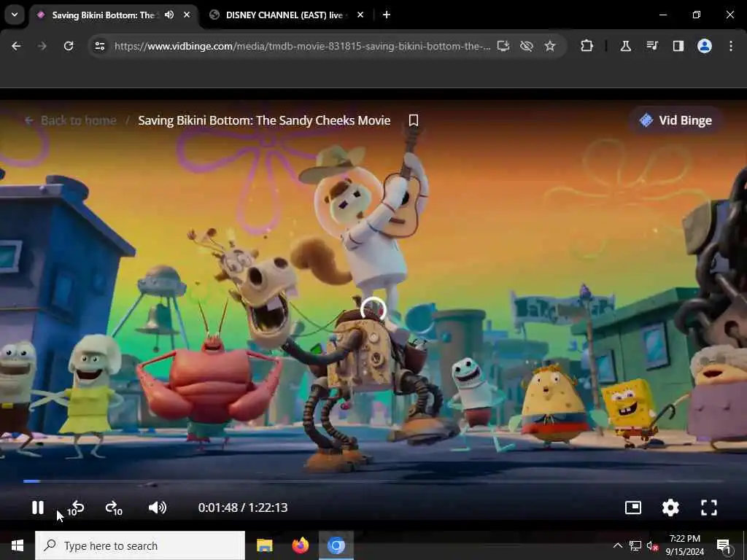Viewport: 747px width, 560px height.
Task: Switch to DISNEY CHANNEL (EAST) live tab
Action: [286, 15]
